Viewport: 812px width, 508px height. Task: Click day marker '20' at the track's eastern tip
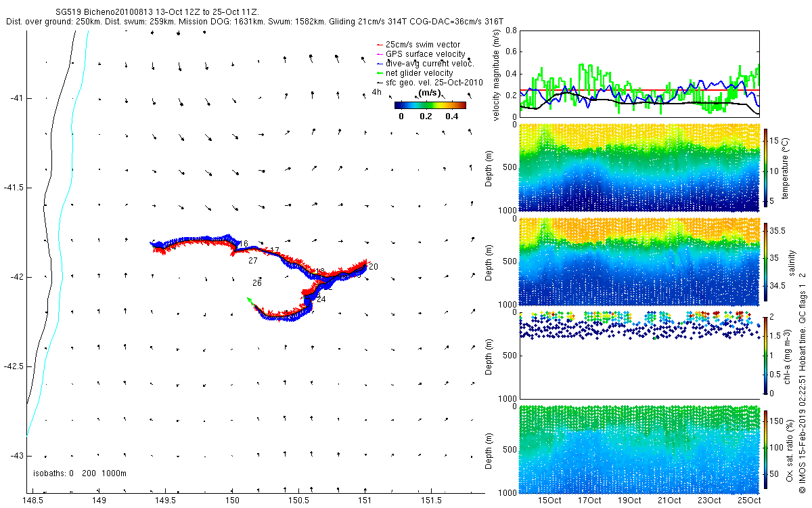(x=374, y=267)
